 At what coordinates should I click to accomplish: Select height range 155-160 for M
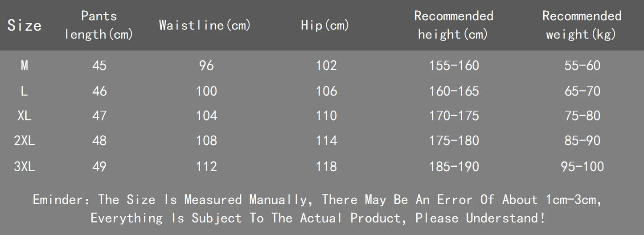[x=454, y=66]
